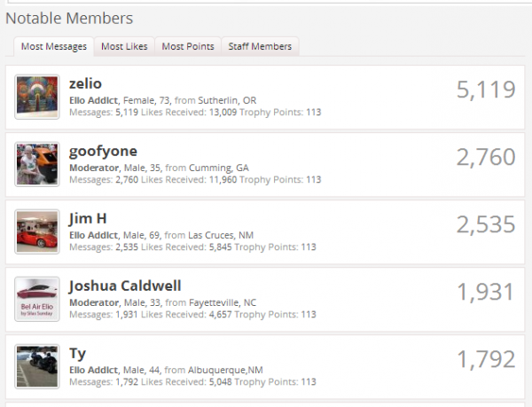Open Ty's motorcycle avatar image

(37, 366)
